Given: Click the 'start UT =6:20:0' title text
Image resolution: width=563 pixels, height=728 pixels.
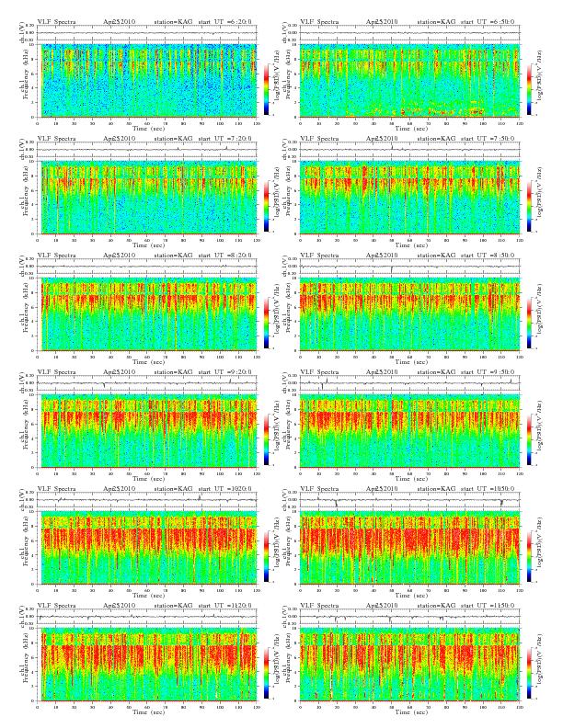Looking at the screenshot, I should click(x=224, y=22).
